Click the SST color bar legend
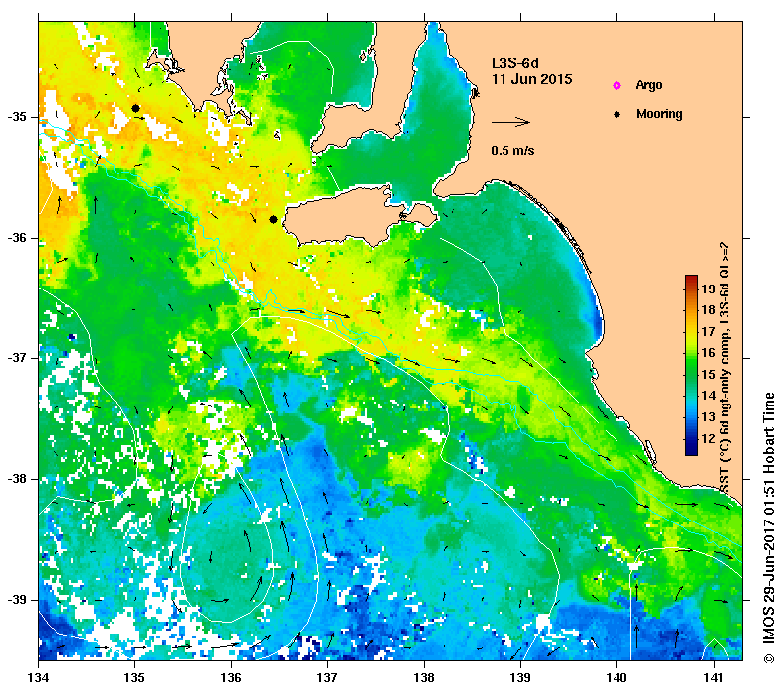 (691, 366)
